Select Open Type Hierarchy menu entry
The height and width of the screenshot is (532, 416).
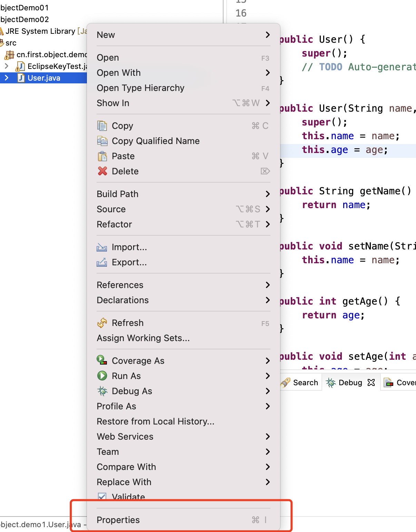(x=140, y=88)
